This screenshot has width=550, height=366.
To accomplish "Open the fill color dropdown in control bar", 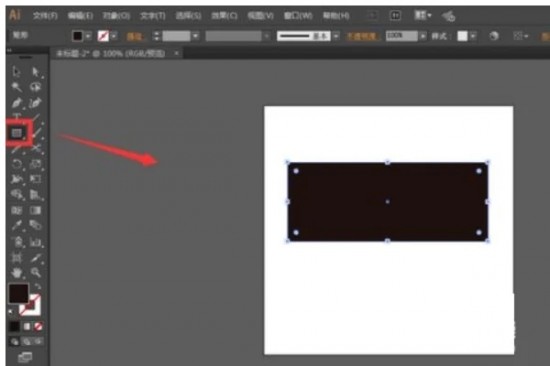I will [x=88, y=36].
